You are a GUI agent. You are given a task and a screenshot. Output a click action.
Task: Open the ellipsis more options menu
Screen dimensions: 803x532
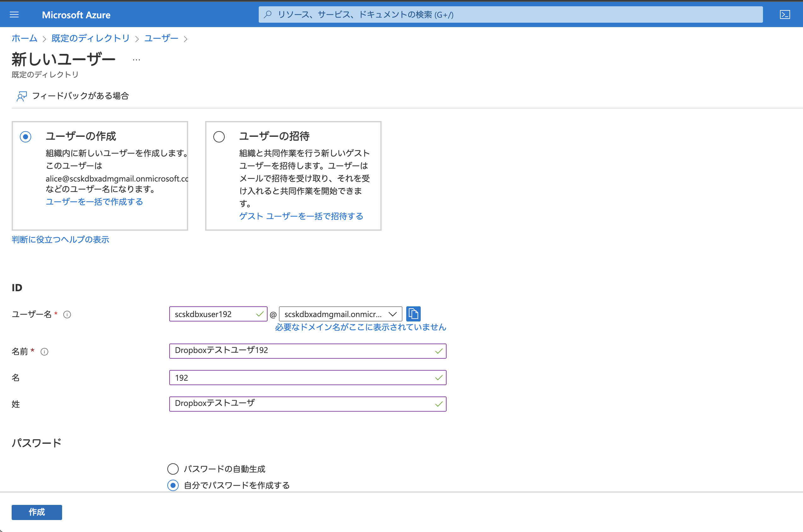136,60
